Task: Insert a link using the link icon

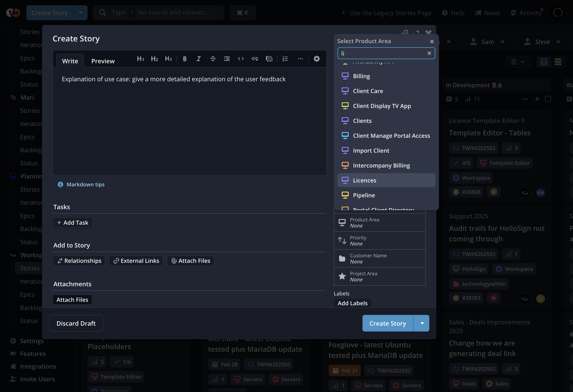Action: (x=255, y=59)
